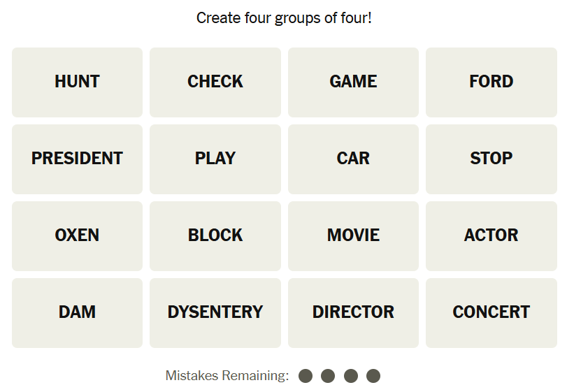Pick the GAME word card
This screenshot has width=567, height=392.
click(x=353, y=82)
